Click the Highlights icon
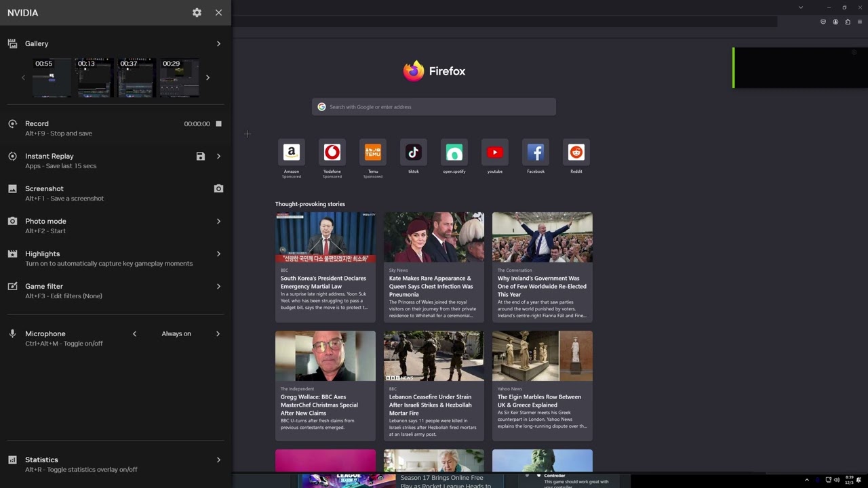The image size is (868, 488). tap(12, 253)
